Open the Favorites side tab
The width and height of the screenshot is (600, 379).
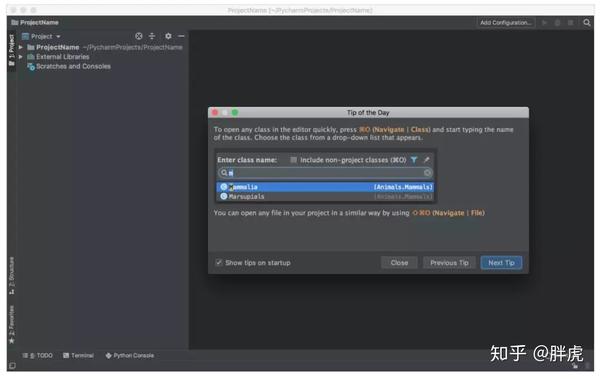[x=11, y=324]
